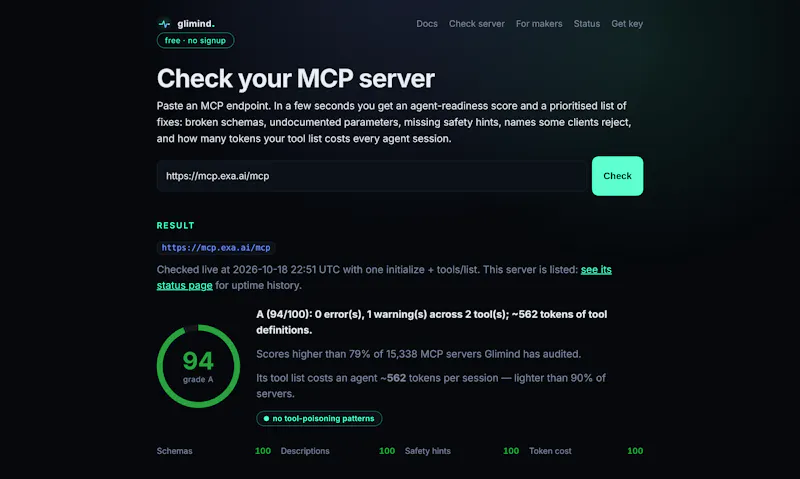This screenshot has width=800, height=479.
Task: Click the glimind pulse logo icon
Action: [164, 23]
